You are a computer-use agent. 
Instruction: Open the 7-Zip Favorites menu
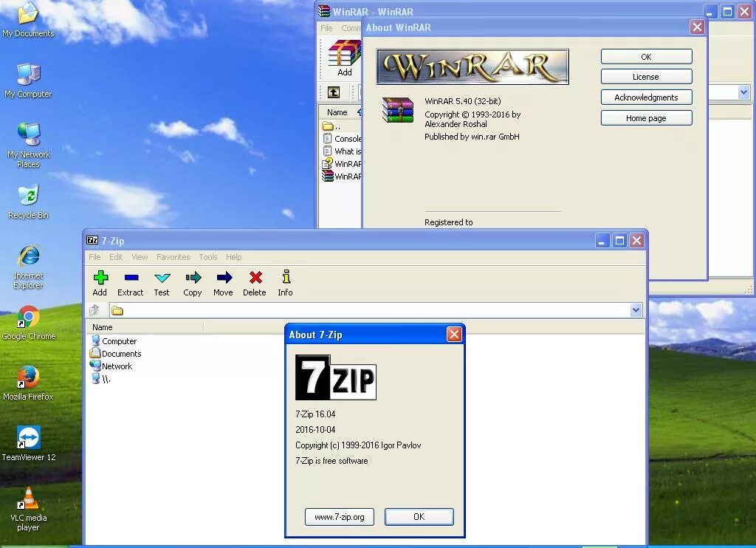[x=173, y=257]
